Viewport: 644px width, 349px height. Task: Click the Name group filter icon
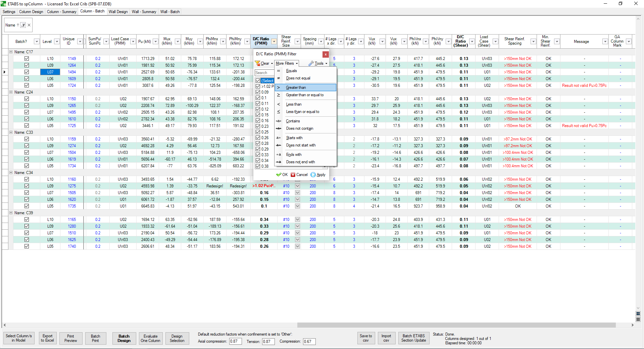point(23,25)
